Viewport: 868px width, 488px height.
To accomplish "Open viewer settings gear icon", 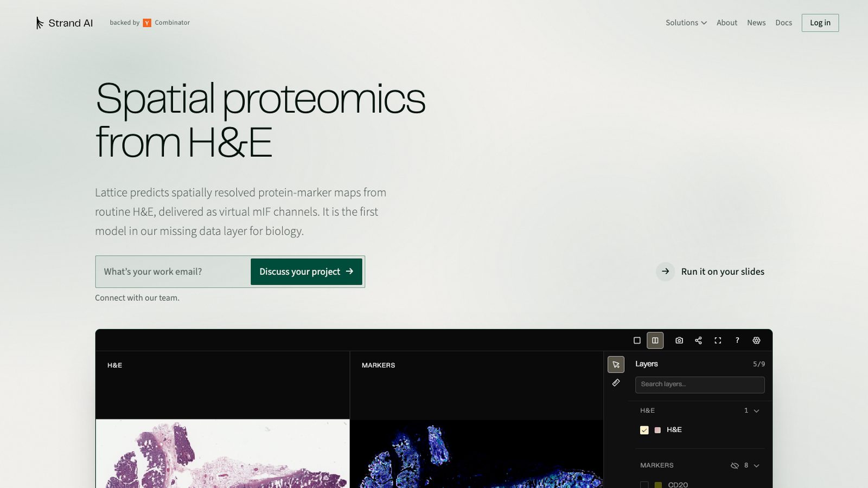I will 756,341.
